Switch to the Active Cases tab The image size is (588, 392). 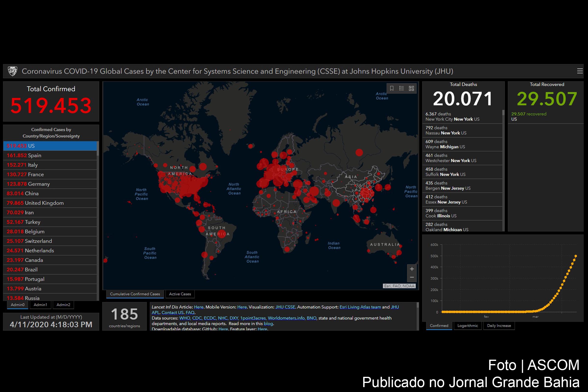[180, 294]
